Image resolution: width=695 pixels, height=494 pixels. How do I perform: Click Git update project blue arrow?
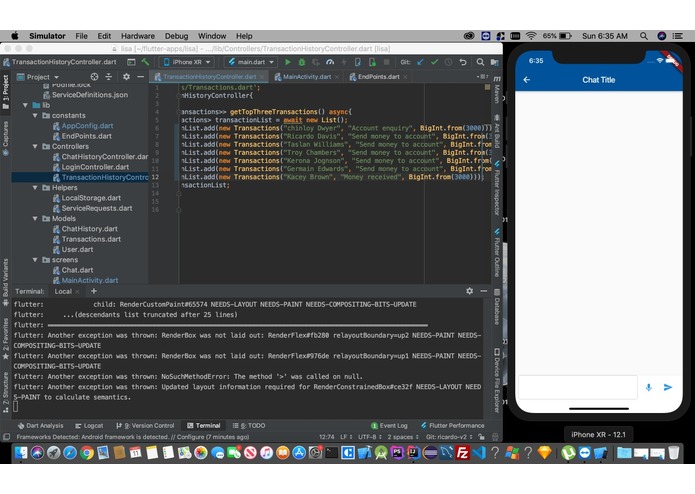coord(420,62)
